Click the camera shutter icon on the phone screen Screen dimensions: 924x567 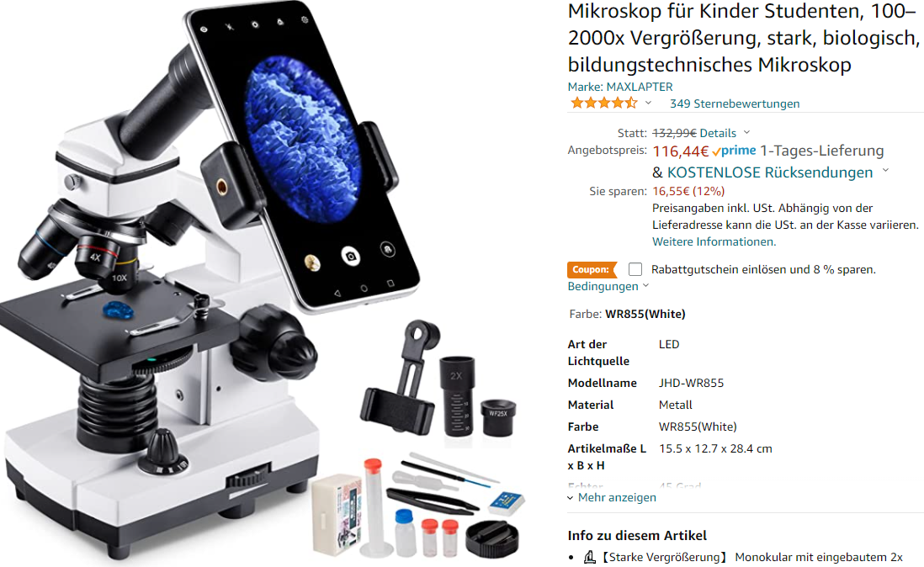(x=351, y=256)
